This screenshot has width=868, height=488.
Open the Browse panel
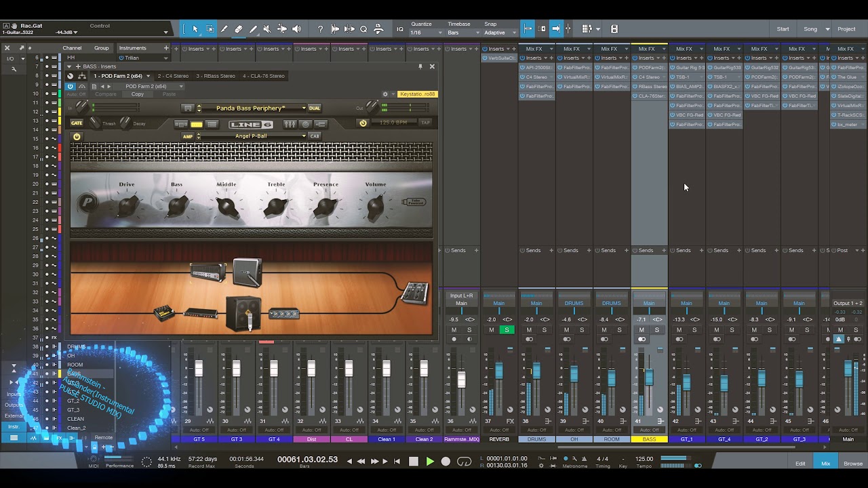pos(853,464)
